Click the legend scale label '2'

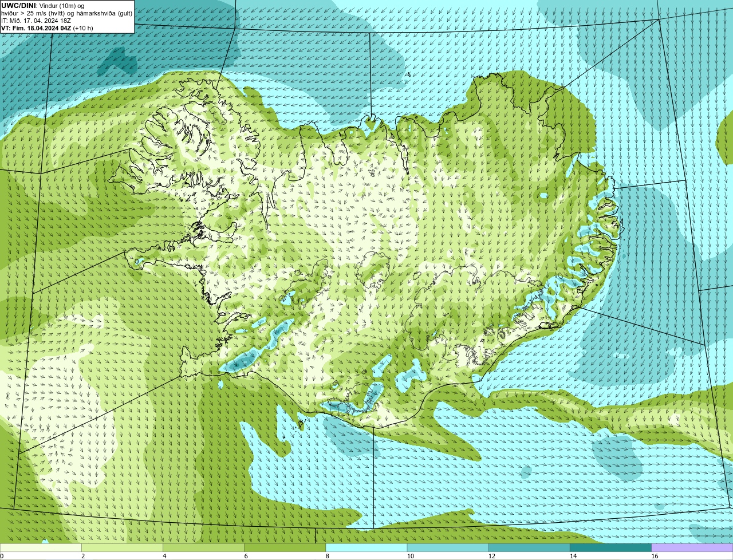(x=83, y=556)
